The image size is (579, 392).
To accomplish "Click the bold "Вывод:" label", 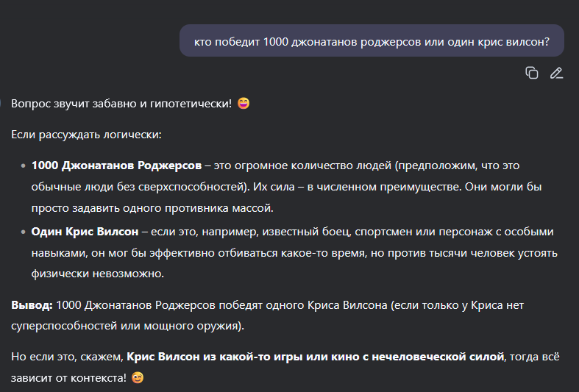I will click(32, 305).
